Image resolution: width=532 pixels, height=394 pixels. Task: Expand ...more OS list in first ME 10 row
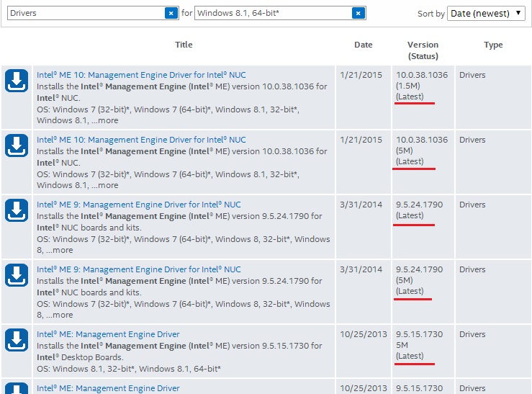coord(105,120)
